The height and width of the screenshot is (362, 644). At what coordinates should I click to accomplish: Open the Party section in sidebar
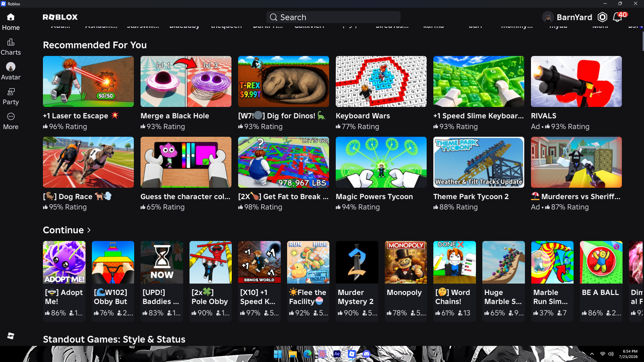click(11, 96)
